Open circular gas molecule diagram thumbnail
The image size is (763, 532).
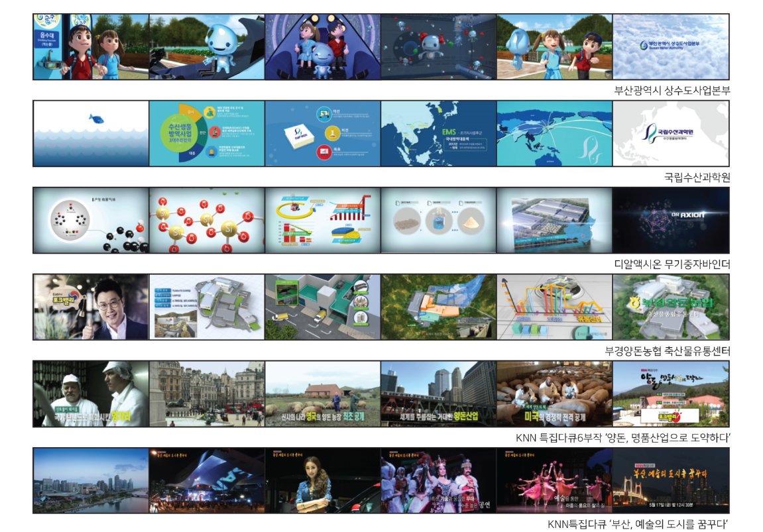click(91, 221)
